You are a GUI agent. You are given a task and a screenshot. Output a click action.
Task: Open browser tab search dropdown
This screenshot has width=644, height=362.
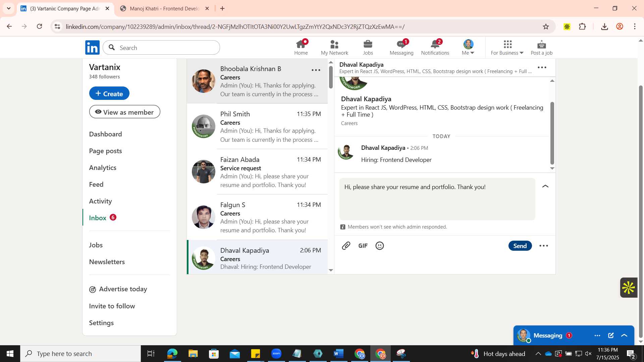[x=9, y=8]
